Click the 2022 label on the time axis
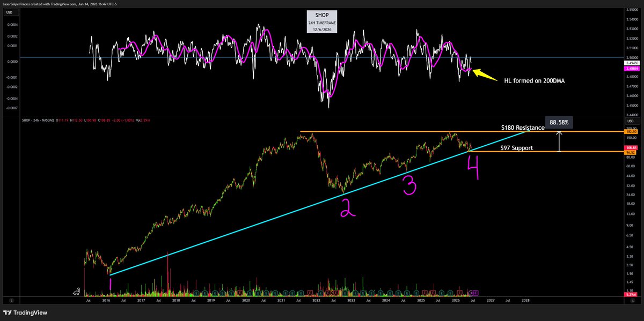644x321 pixels. click(x=316, y=301)
